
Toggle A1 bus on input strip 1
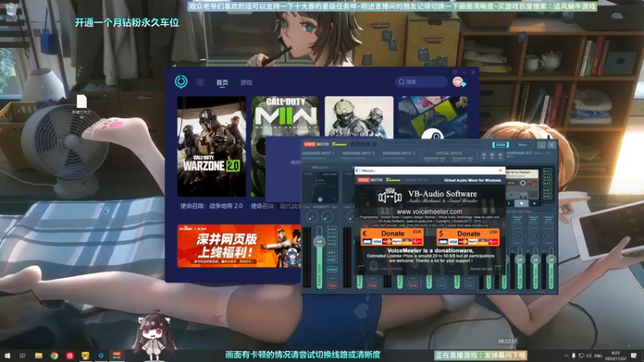[x=332, y=229]
